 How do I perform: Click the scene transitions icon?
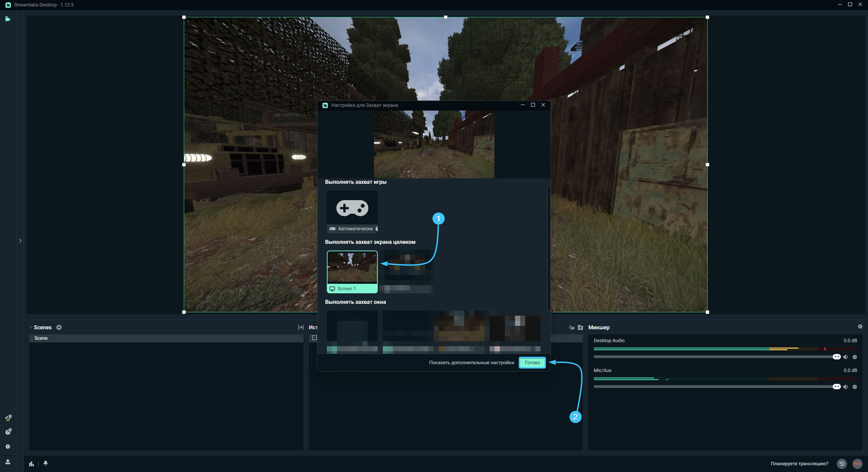(x=300, y=327)
